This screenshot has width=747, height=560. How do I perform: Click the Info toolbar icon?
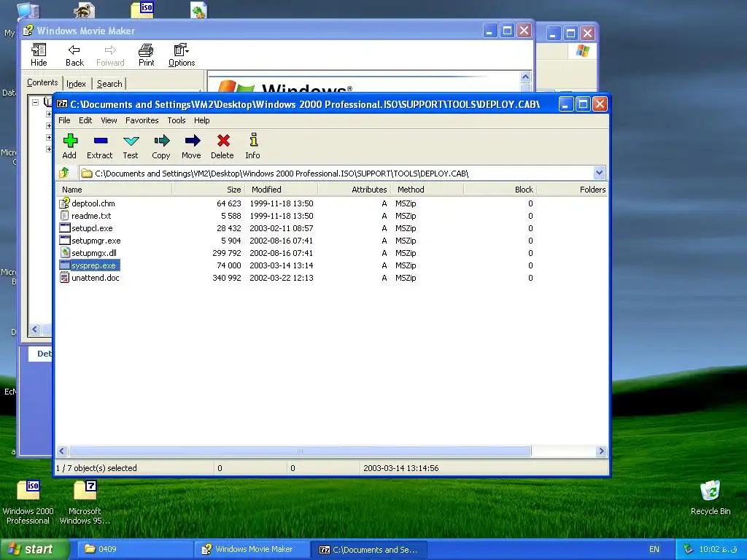pos(253,140)
